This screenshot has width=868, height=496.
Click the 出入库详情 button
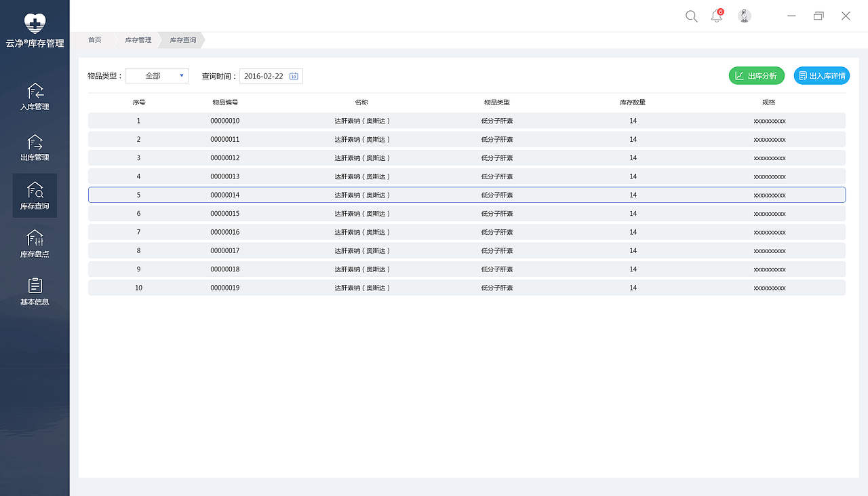[822, 76]
